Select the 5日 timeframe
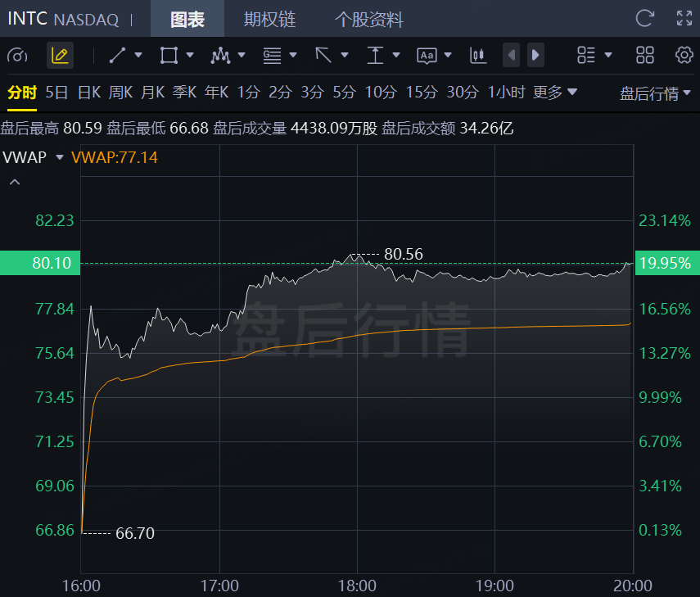The image size is (700, 597). (56, 93)
